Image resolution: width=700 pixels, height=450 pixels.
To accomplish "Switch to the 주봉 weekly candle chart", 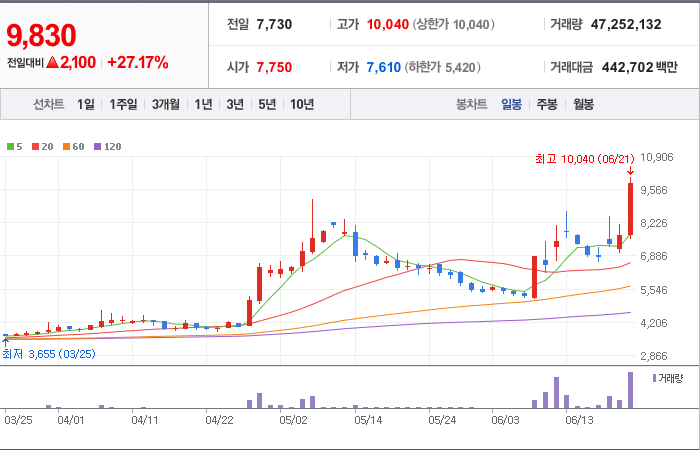I will [547, 104].
